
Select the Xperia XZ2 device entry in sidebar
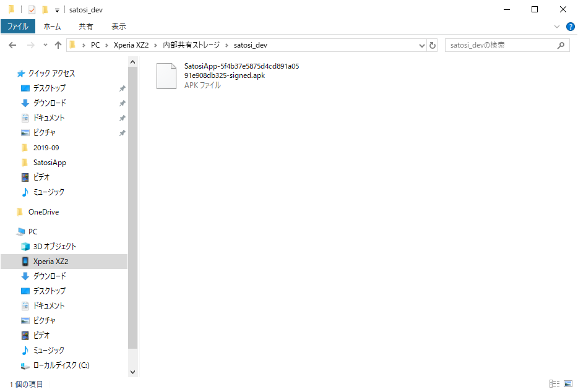pos(64,261)
